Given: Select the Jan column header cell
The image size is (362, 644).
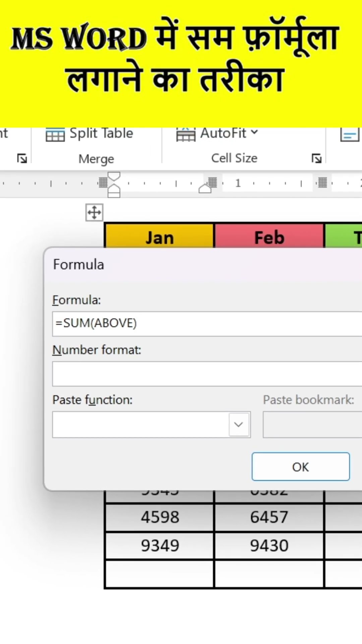Looking at the screenshot, I should [160, 237].
